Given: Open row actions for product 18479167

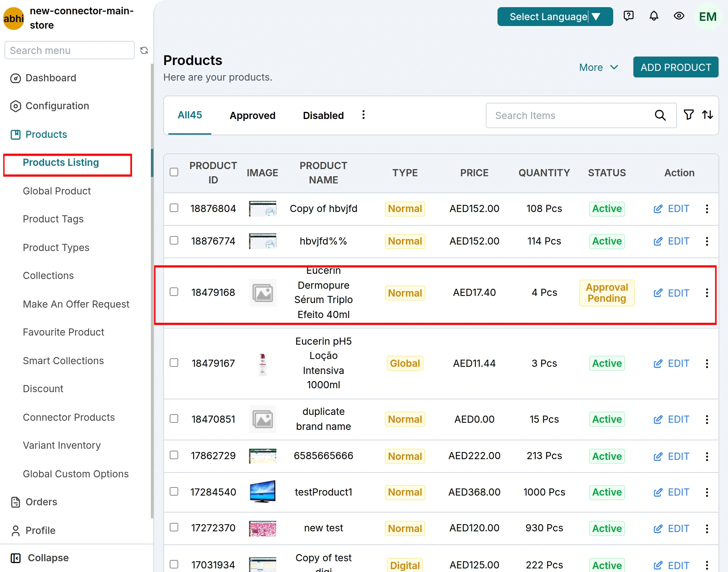Looking at the screenshot, I should [x=707, y=363].
